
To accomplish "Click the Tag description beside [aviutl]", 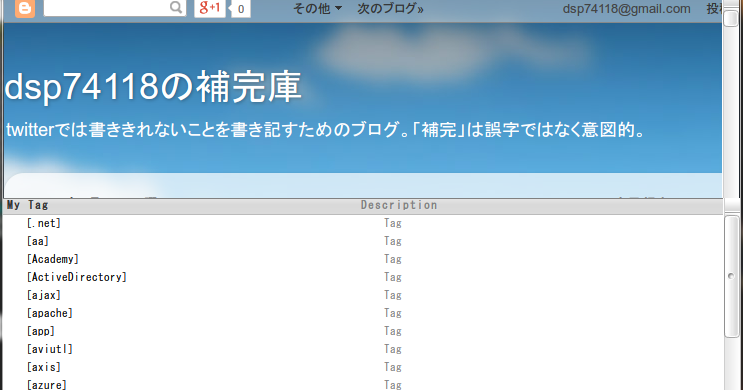I will click(393, 349).
